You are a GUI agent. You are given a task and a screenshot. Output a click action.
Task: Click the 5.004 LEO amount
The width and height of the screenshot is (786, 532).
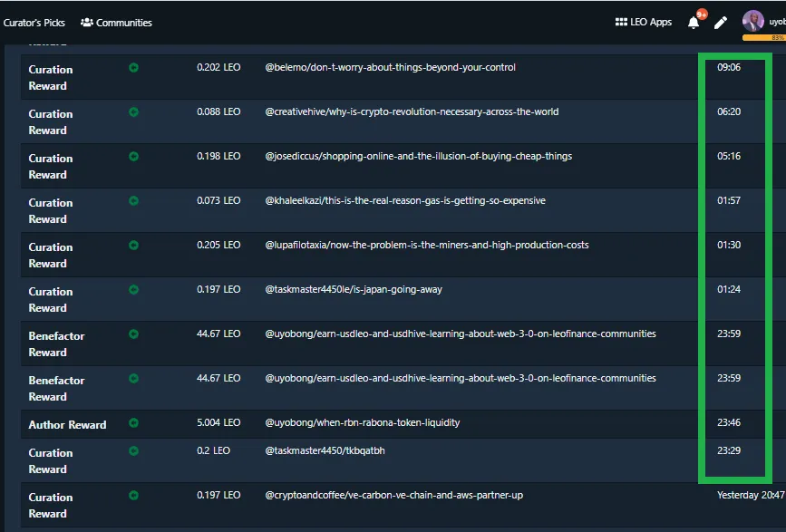(x=218, y=422)
